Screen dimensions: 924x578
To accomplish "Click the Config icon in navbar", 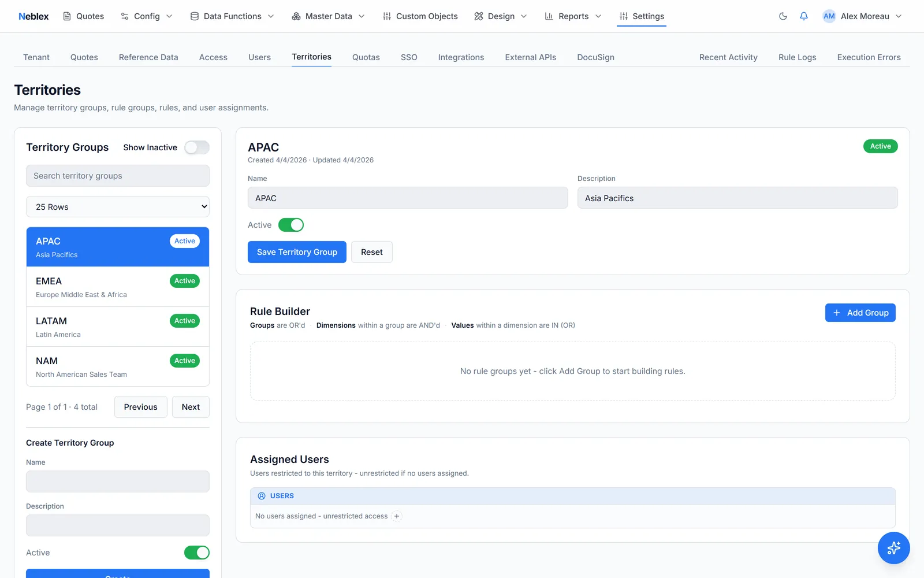I will (125, 16).
